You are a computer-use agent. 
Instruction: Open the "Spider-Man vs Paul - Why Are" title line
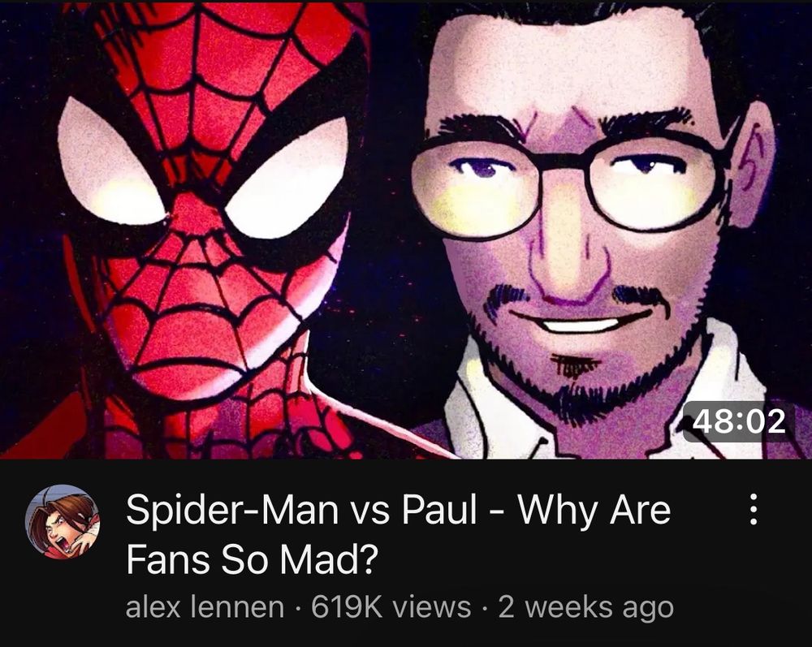point(398,509)
